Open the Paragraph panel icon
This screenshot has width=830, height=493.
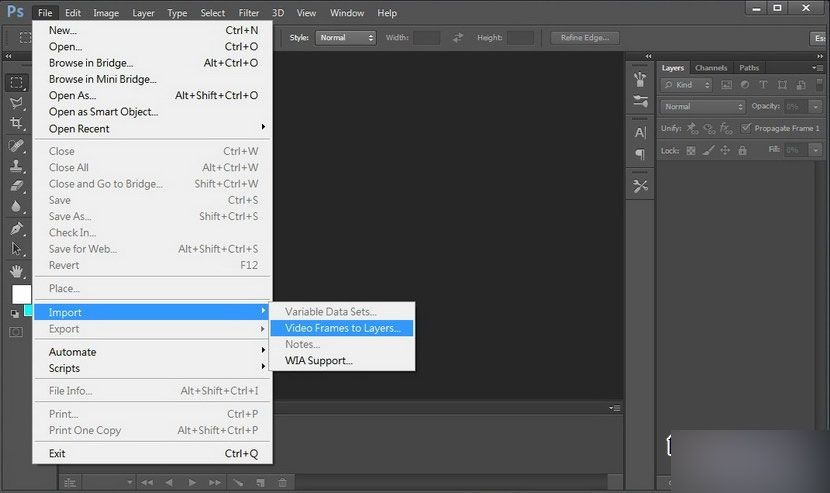[x=640, y=154]
